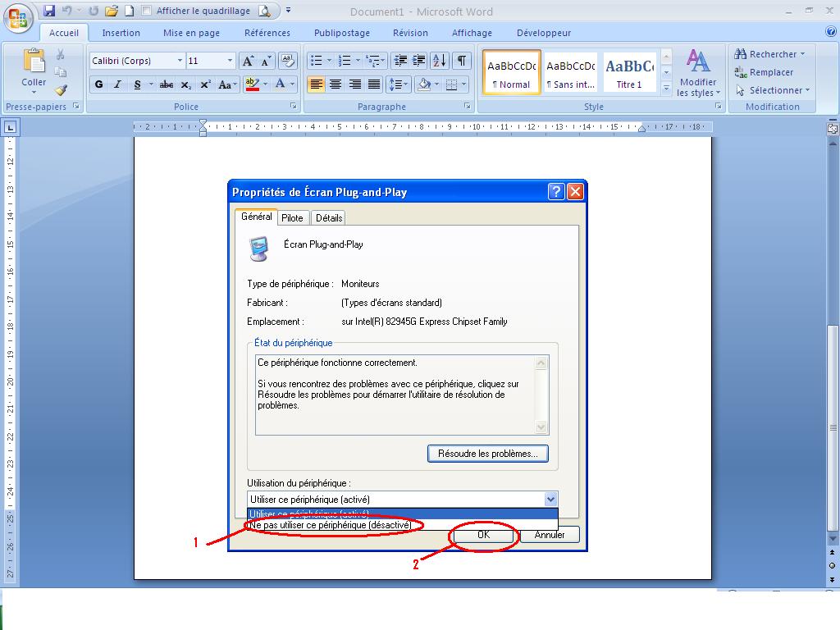Show or hide paragraph marks (¶)
The image size is (840, 630).
[x=461, y=61]
